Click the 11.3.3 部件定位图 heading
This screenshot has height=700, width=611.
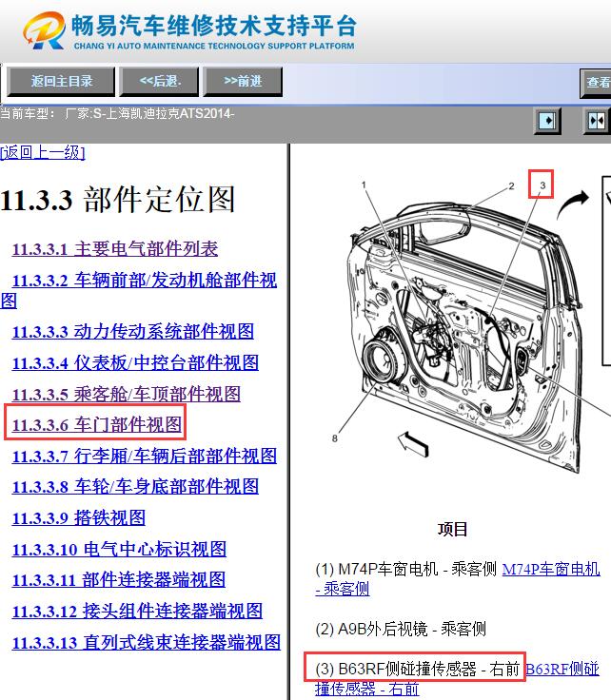[117, 199]
